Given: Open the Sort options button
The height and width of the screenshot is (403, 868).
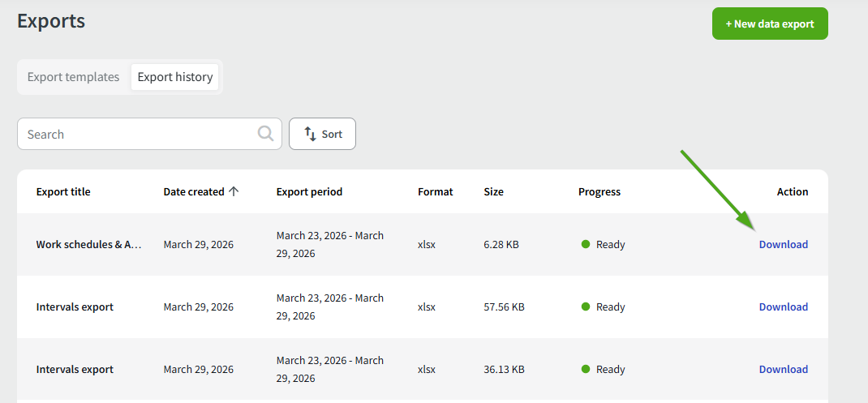Looking at the screenshot, I should pos(322,134).
